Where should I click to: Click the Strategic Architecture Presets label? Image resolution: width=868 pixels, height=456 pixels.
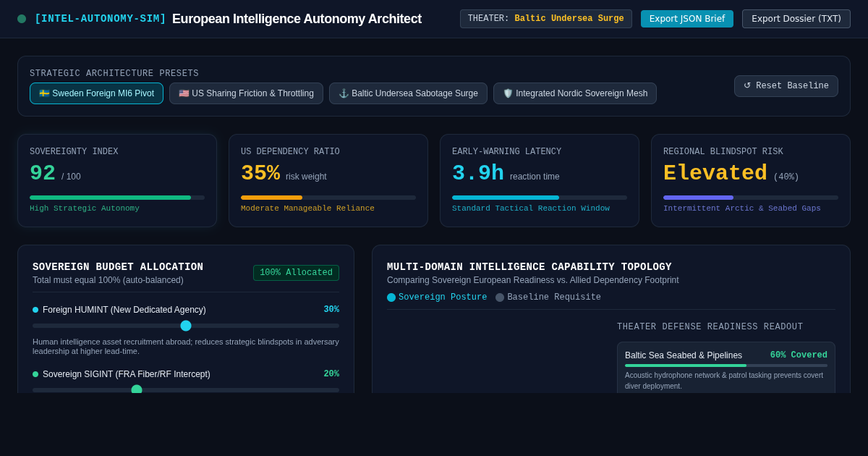114,74
